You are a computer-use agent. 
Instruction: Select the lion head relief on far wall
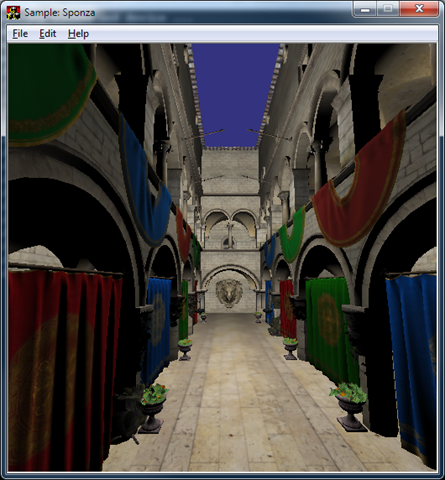(x=229, y=293)
